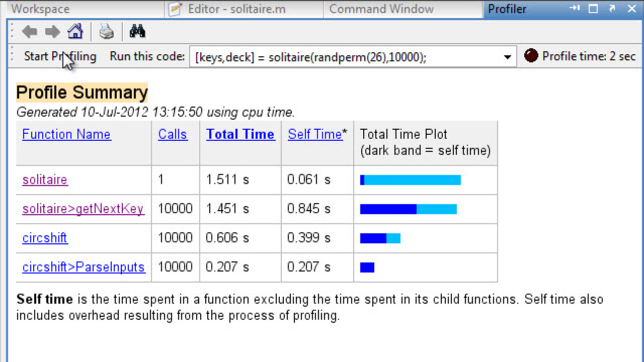The height and width of the screenshot is (362, 644).
Task: Open Find with the binoculars icon
Action: click(137, 32)
